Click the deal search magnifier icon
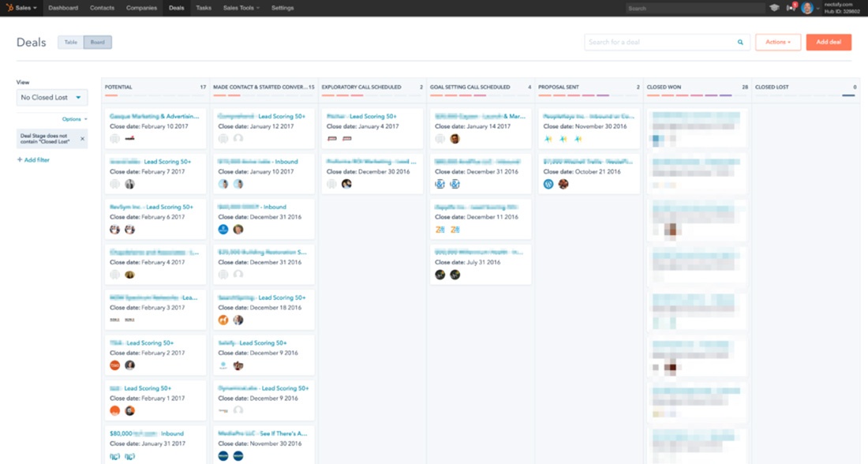Image resolution: width=868 pixels, height=464 pixels. coord(740,42)
